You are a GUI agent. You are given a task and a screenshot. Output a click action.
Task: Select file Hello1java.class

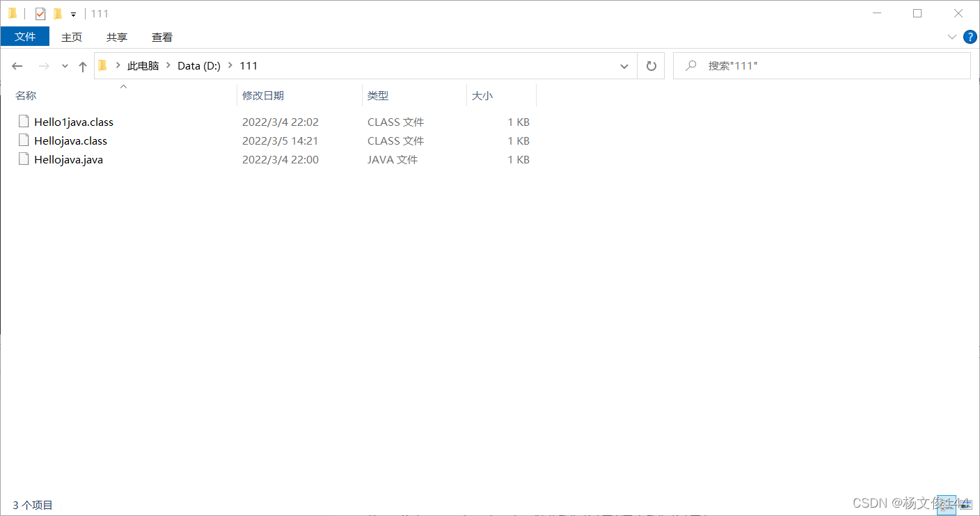coord(74,122)
